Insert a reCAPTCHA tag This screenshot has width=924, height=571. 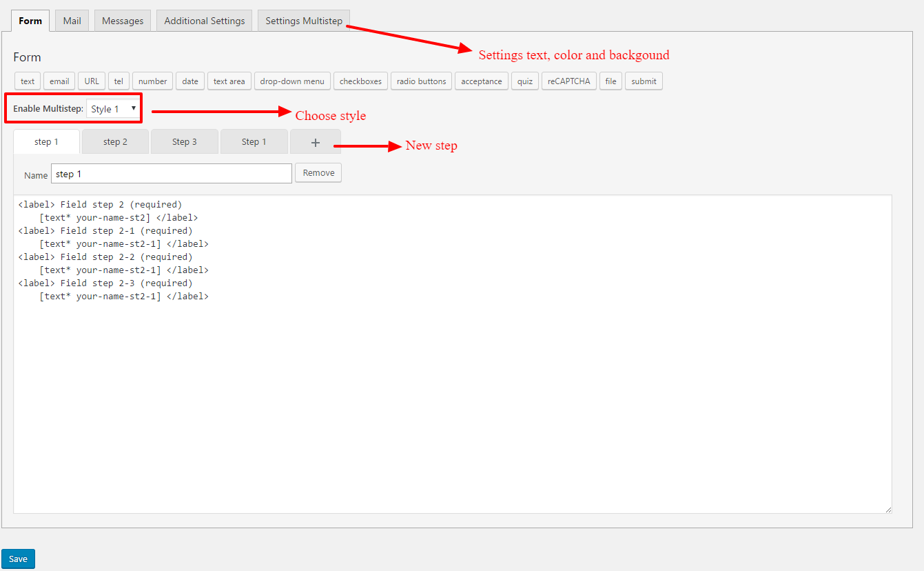click(x=569, y=81)
